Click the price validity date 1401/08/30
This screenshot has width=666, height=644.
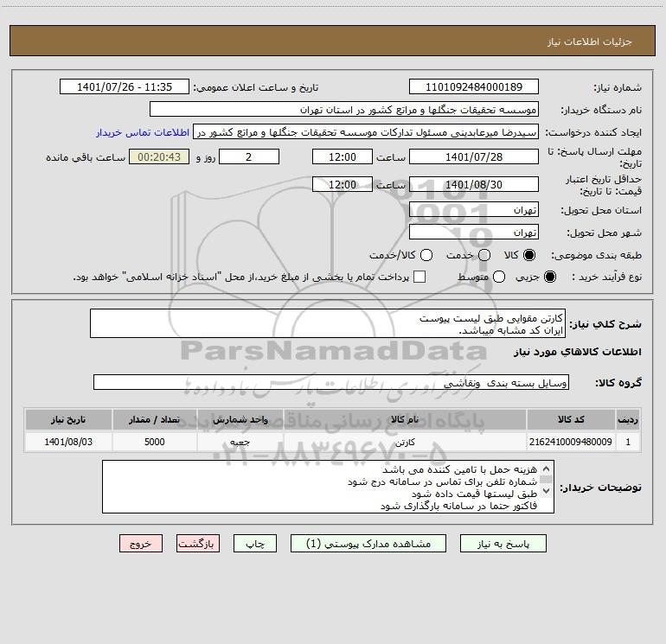point(474,184)
